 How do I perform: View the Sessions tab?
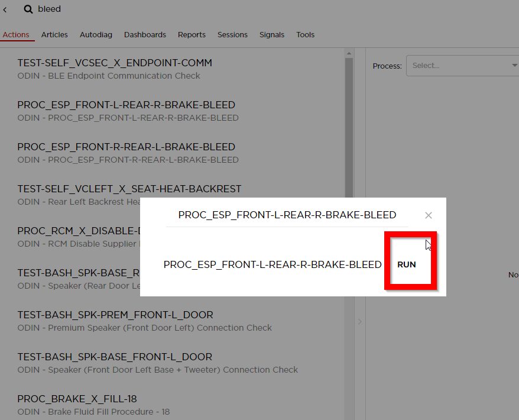point(232,35)
